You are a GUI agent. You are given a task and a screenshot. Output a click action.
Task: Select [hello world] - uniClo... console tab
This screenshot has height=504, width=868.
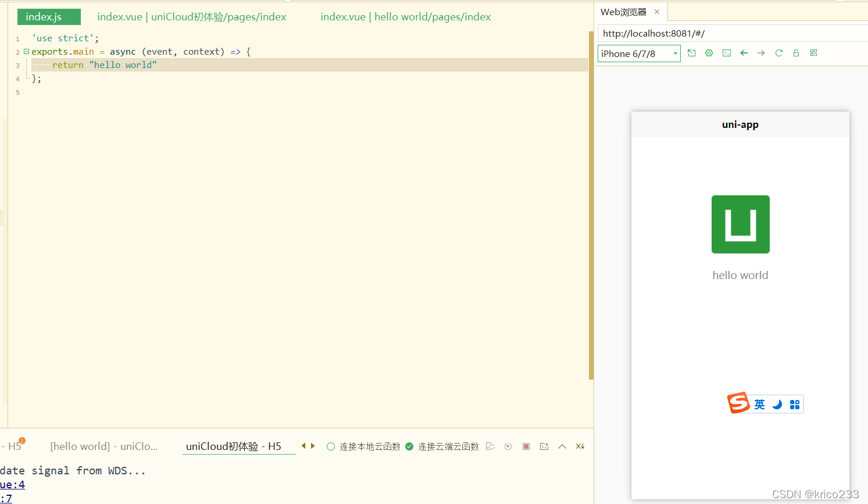pyautogui.click(x=104, y=446)
